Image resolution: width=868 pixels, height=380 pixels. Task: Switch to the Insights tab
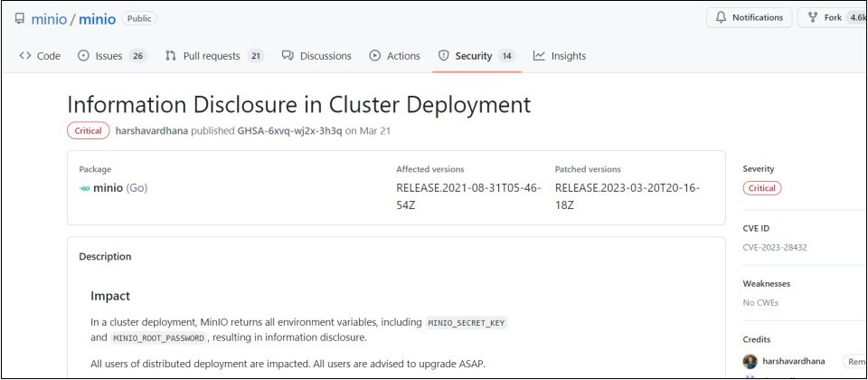[x=560, y=55]
